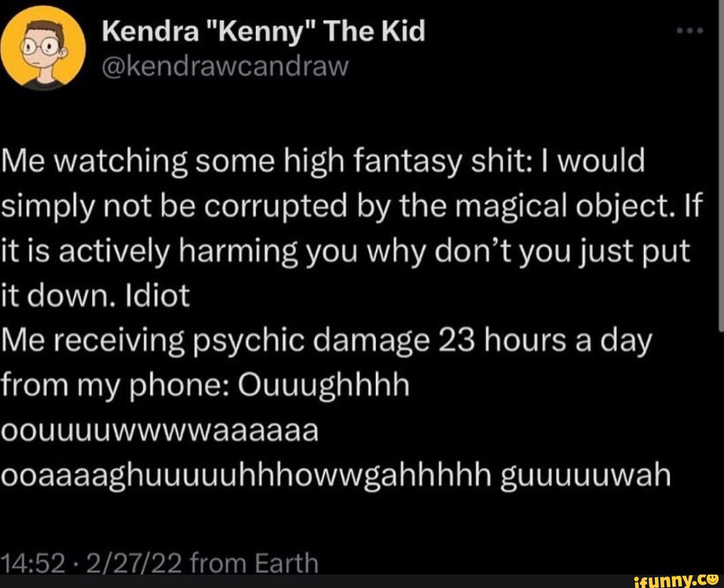Click the 2/27/22 date

pyautogui.click(x=133, y=563)
